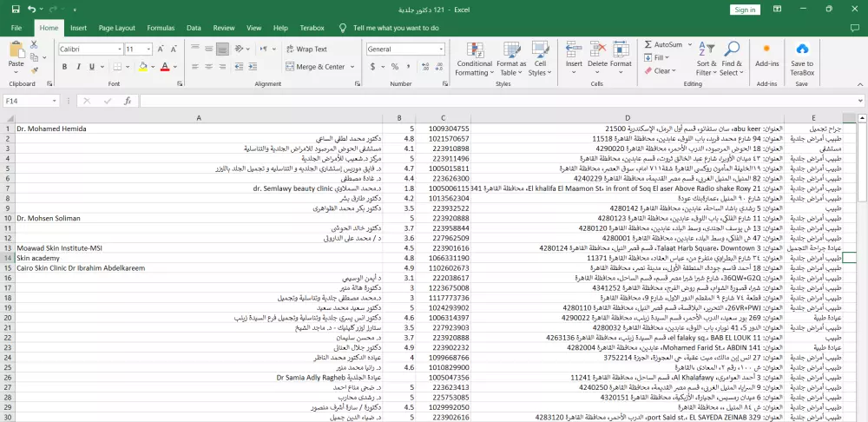Open the File menu
This screenshot has width=868, height=422.
16,28
